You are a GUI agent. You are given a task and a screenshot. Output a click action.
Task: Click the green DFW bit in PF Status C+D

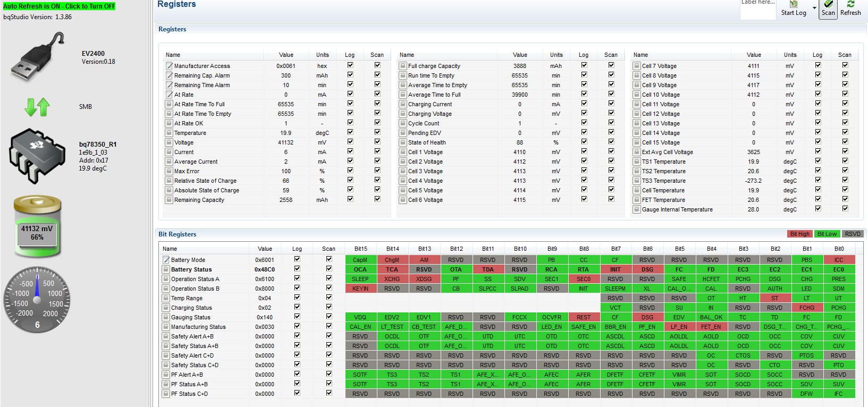(x=807, y=394)
